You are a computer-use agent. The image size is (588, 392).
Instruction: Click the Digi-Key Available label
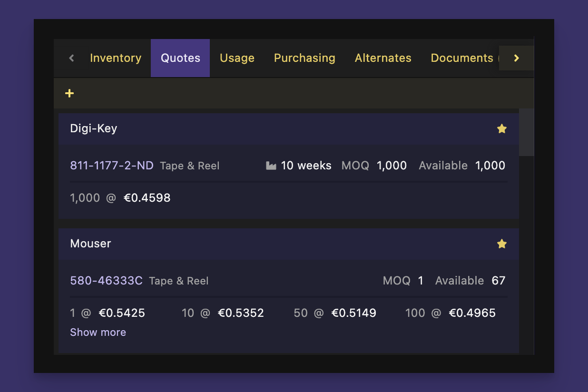click(x=443, y=166)
